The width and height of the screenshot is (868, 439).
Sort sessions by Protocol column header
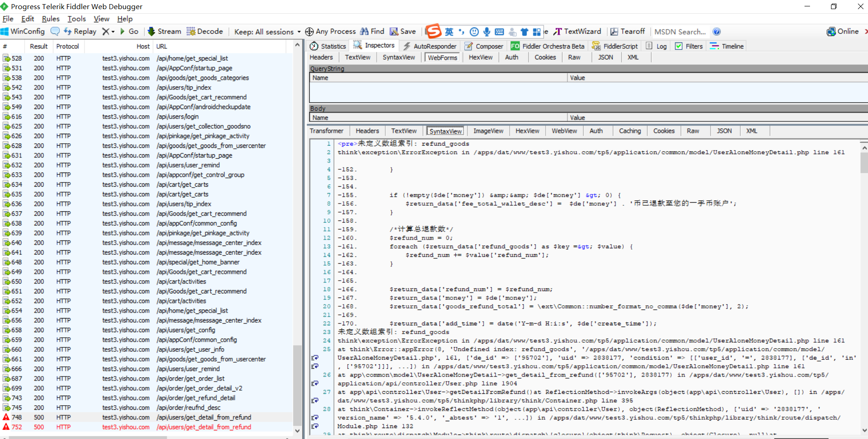click(68, 46)
